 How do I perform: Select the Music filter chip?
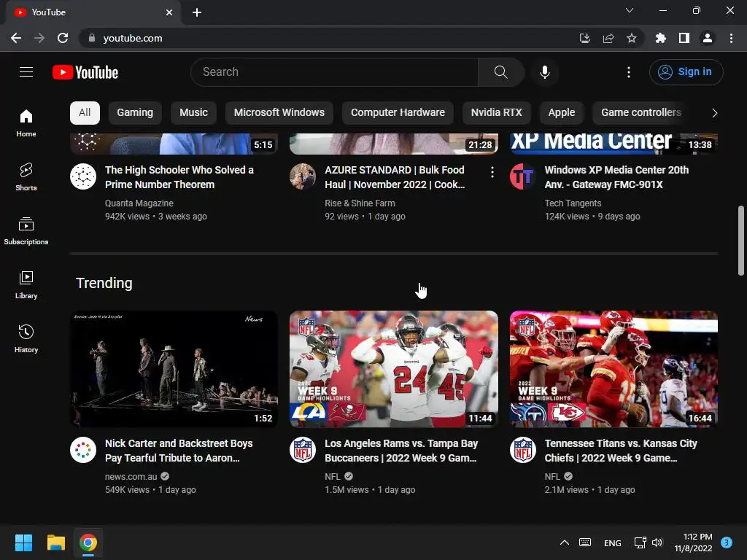click(193, 112)
